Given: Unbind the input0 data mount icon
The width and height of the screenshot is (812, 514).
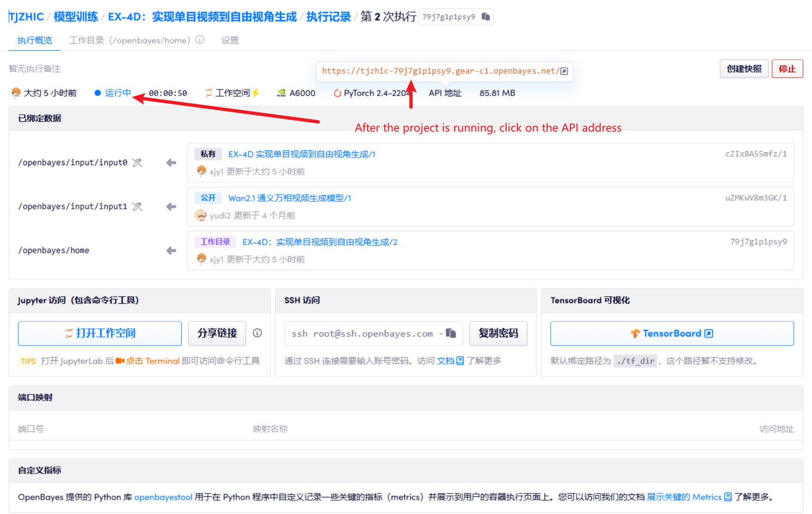Looking at the screenshot, I should click(x=137, y=163).
